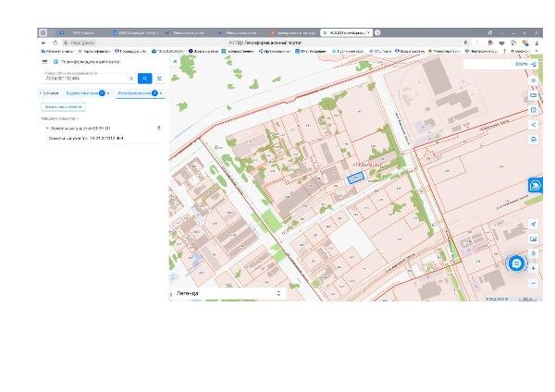Open search filter settings icon
Screen dimensions: 555x392
(x=159, y=79)
